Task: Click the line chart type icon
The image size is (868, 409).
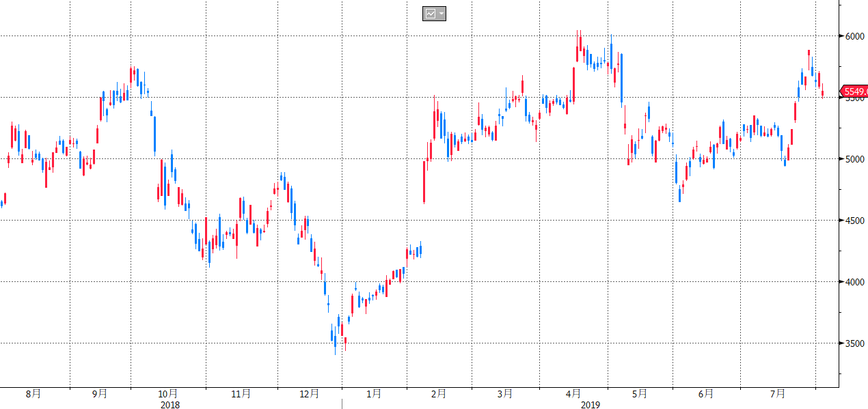Action: pos(431,14)
